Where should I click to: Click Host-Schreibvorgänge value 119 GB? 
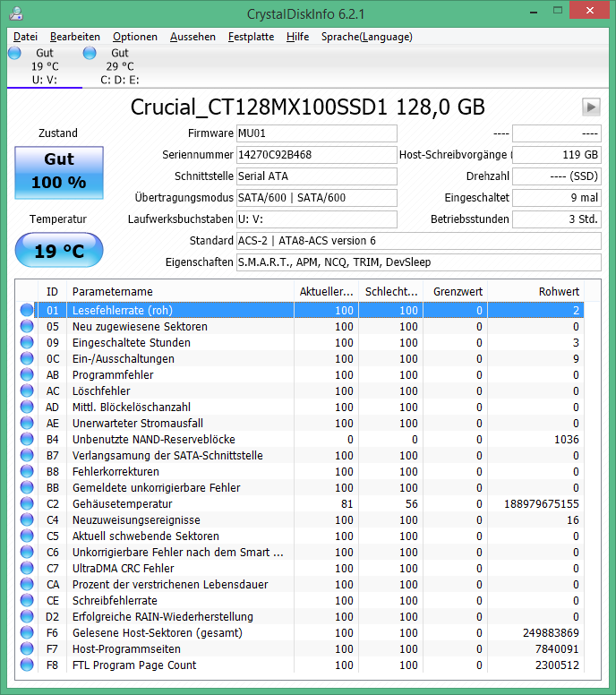pyautogui.click(x=557, y=155)
